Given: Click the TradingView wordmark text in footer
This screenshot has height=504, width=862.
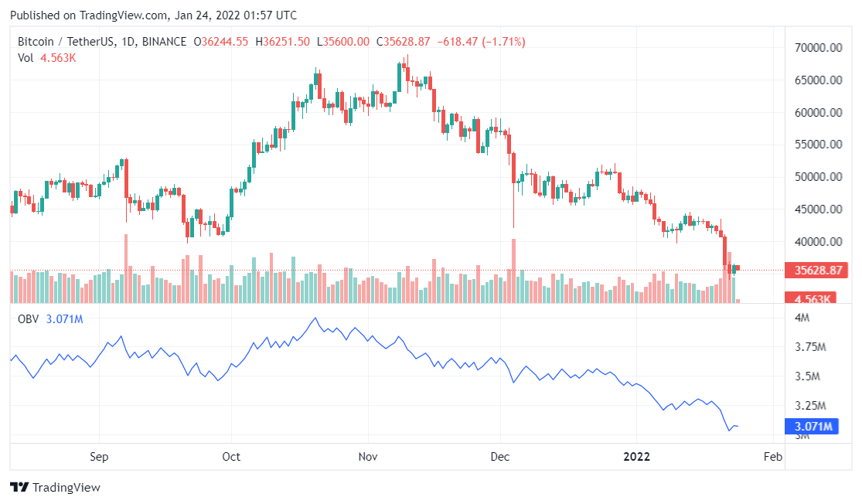Looking at the screenshot, I should 66,488.
